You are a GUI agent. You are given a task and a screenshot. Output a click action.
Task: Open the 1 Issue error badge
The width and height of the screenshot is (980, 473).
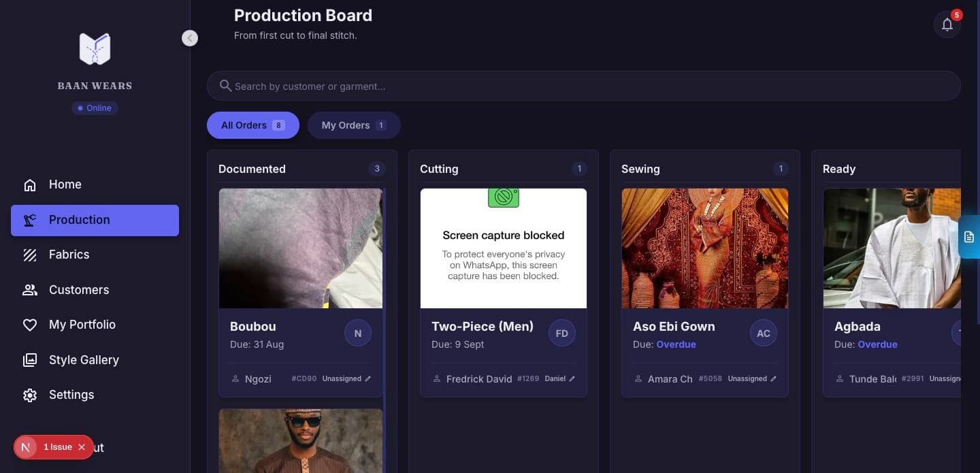(x=58, y=447)
